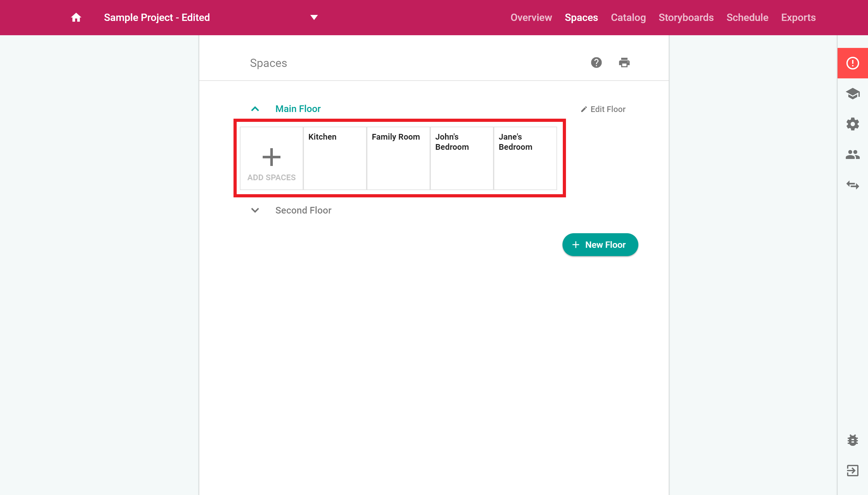The height and width of the screenshot is (495, 868).
Task: Open the Catalog tab
Action: pyautogui.click(x=628, y=17)
